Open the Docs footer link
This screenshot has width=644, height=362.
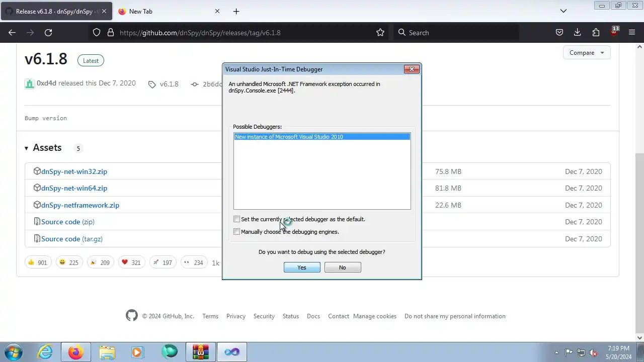313,316
